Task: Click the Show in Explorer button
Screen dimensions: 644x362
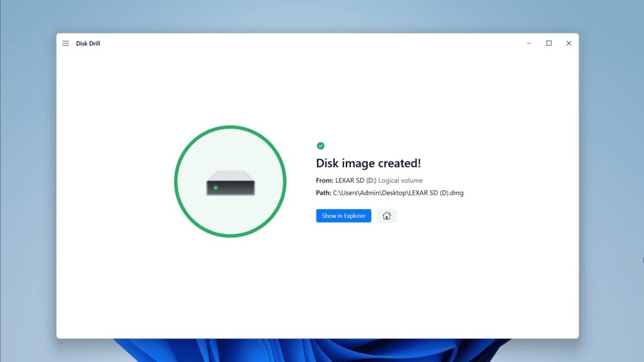Action: click(x=343, y=216)
